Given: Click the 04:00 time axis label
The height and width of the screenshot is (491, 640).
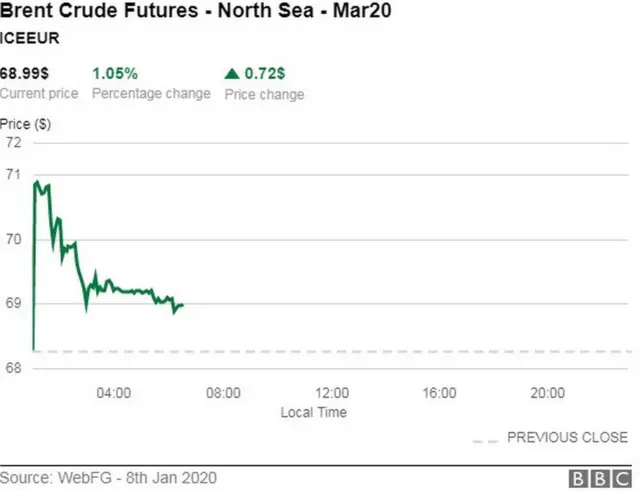Looking at the screenshot, I should pyautogui.click(x=114, y=393).
